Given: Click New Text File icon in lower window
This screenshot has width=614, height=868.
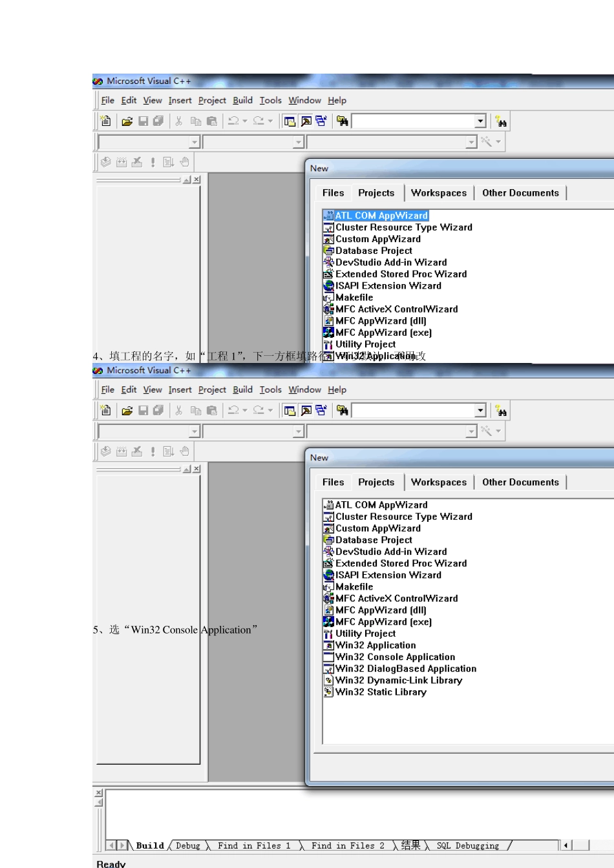Looking at the screenshot, I should point(106,410).
